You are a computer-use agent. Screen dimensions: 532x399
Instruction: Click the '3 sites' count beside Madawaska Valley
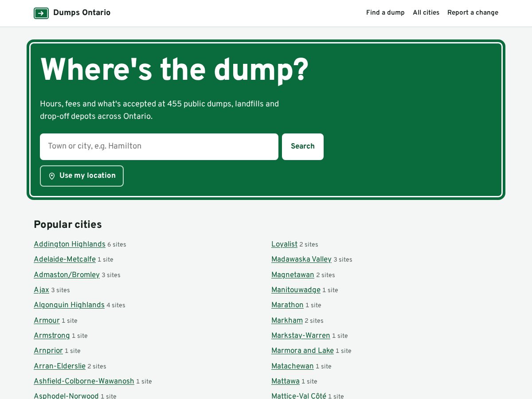343,260
